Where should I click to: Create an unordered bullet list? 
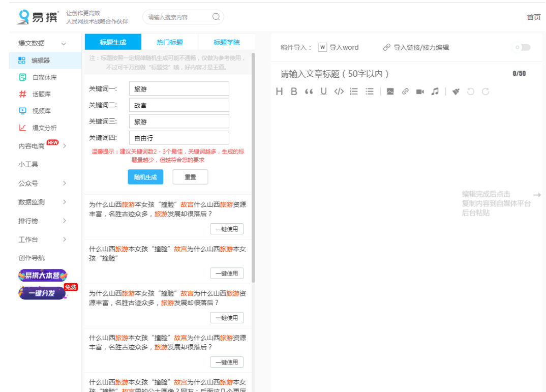[x=370, y=92]
